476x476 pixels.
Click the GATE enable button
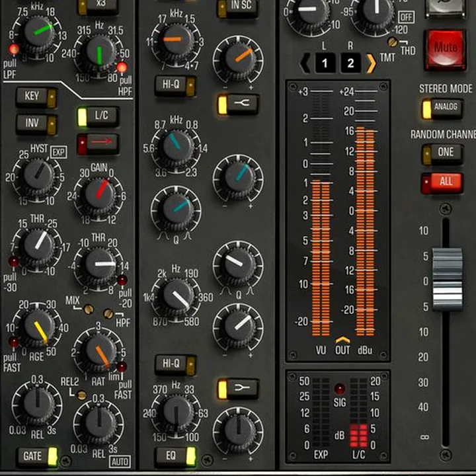point(37,456)
